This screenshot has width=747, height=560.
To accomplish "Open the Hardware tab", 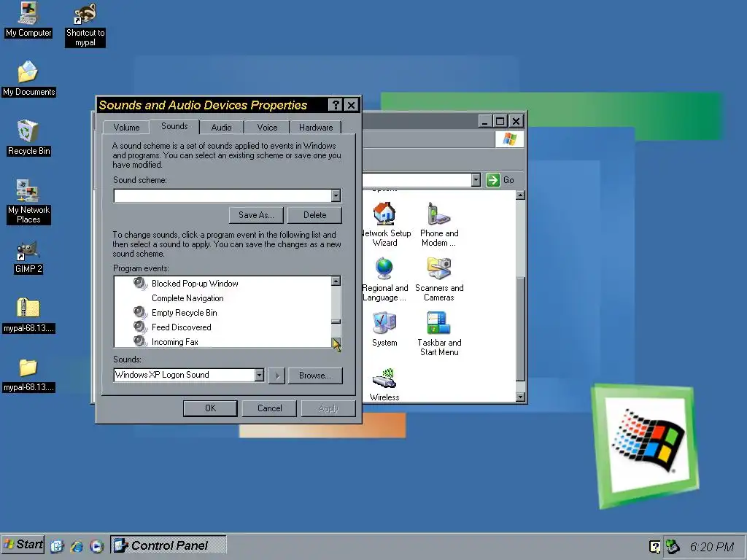I will [x=316, y=127].
